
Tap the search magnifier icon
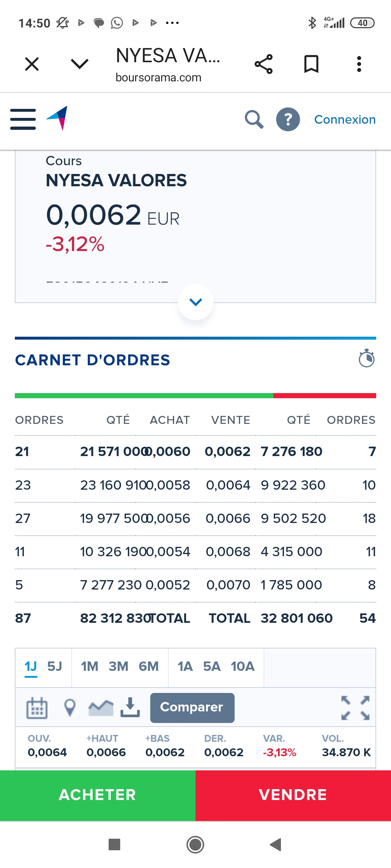coord(254,119)
